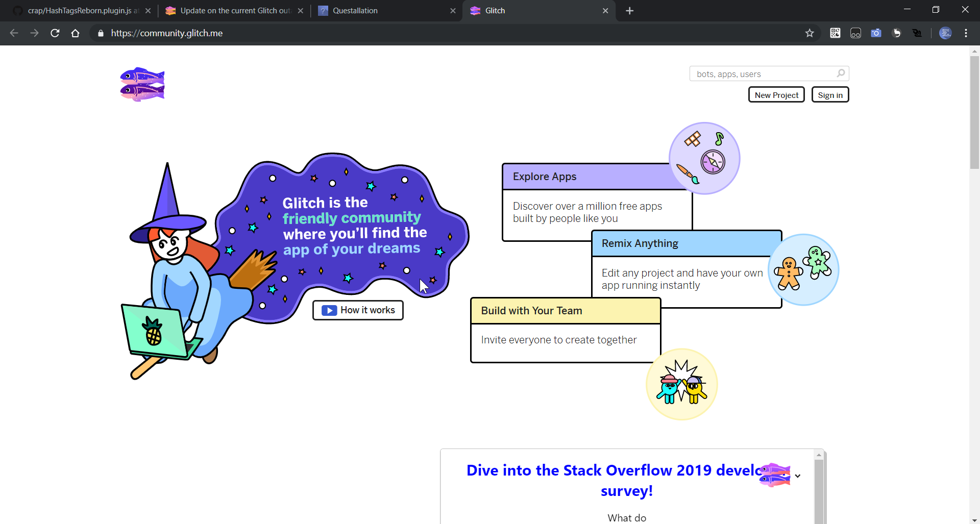Open the Build with Your Team card heading
980x524 pixels.
coord(531,311)
